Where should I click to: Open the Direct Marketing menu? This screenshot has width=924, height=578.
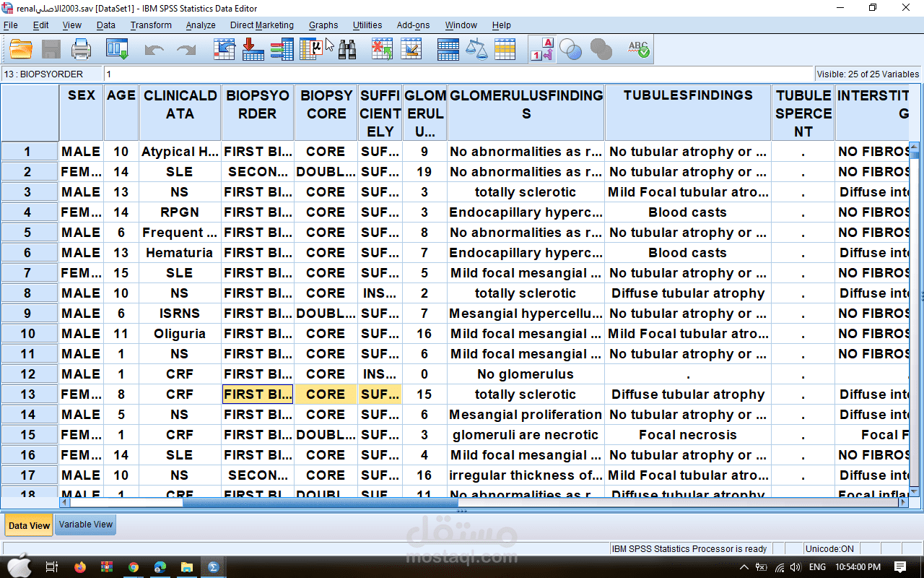pyautogui.click(x=262, y=25)
